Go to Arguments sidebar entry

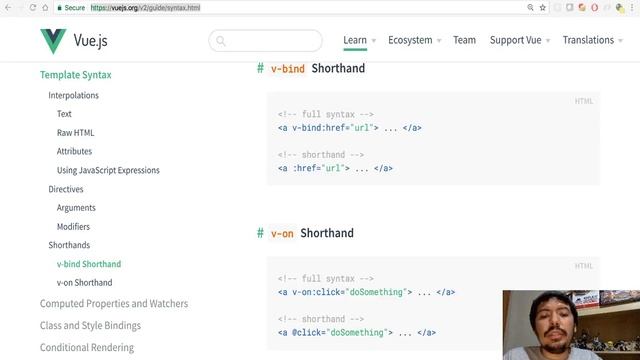tap(76, 208)
